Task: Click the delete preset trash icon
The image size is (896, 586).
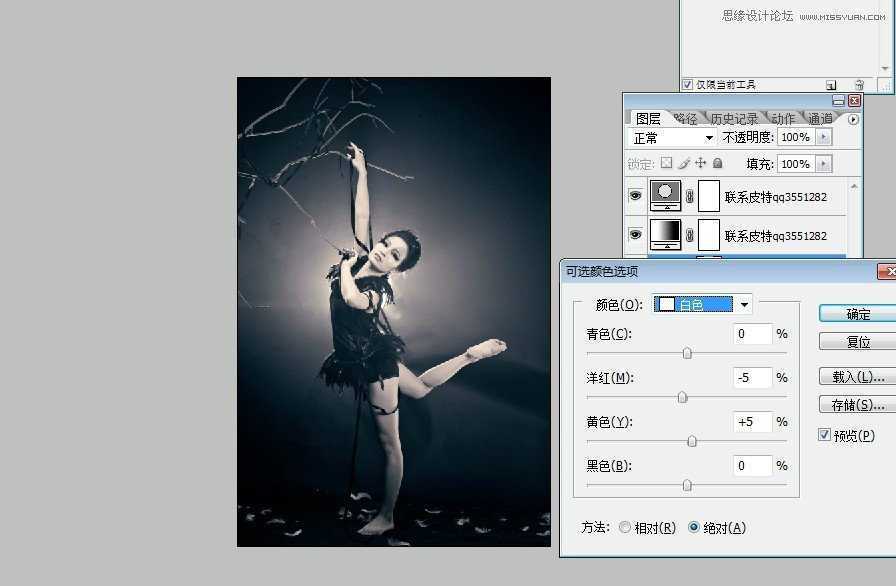Action: click(859, 85)
